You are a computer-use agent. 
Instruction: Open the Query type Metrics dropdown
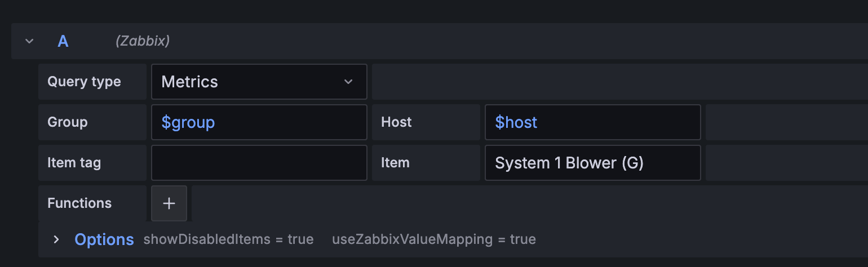point(259,82)
